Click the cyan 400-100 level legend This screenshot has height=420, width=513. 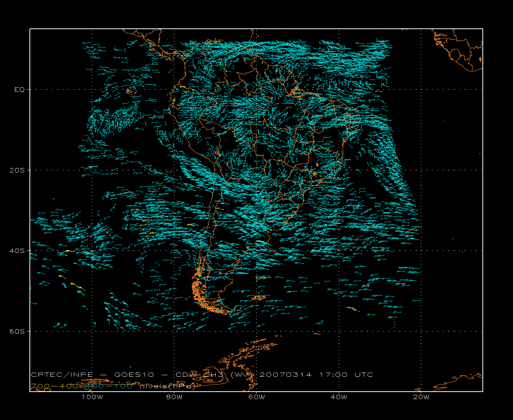109,386
